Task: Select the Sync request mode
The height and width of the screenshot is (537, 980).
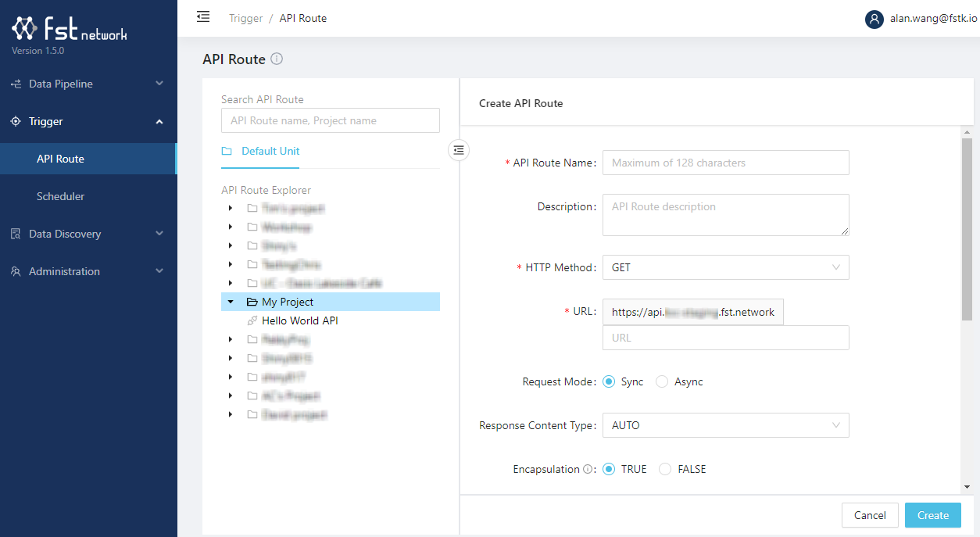Action: [x=610, y=381]
